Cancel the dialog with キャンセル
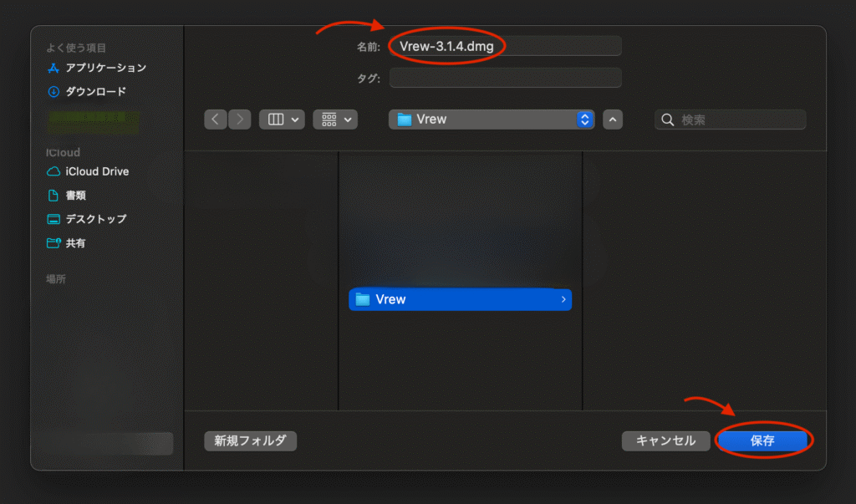The image size is (856, 504). tap(666, 440)
